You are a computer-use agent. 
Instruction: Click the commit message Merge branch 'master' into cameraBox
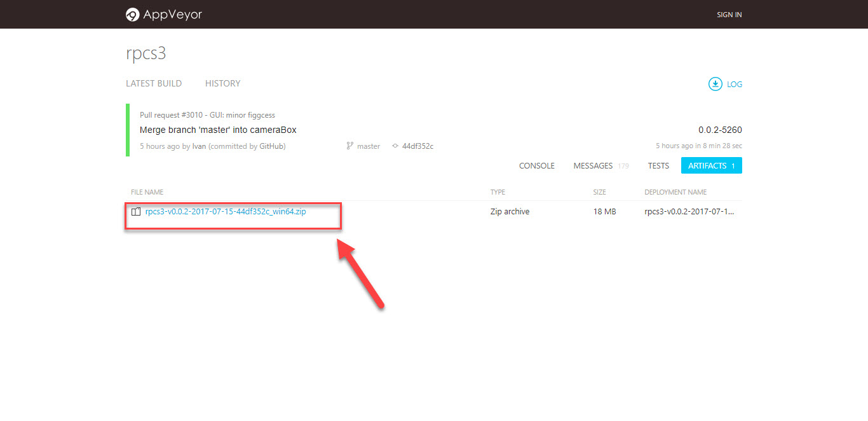(218, 130)
